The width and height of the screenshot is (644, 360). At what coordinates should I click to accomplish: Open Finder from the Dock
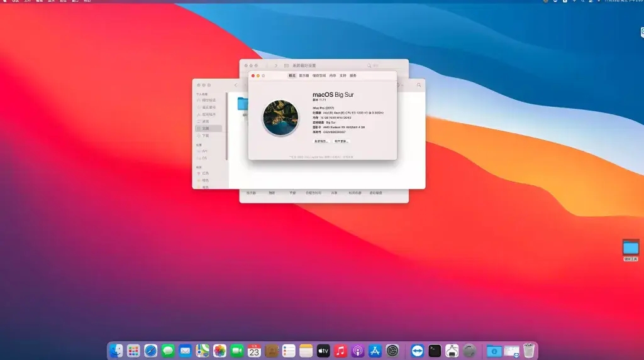116,351
